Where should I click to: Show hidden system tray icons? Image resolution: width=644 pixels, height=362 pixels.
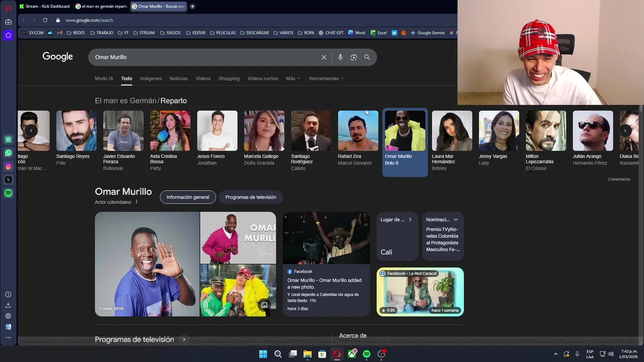555,354
